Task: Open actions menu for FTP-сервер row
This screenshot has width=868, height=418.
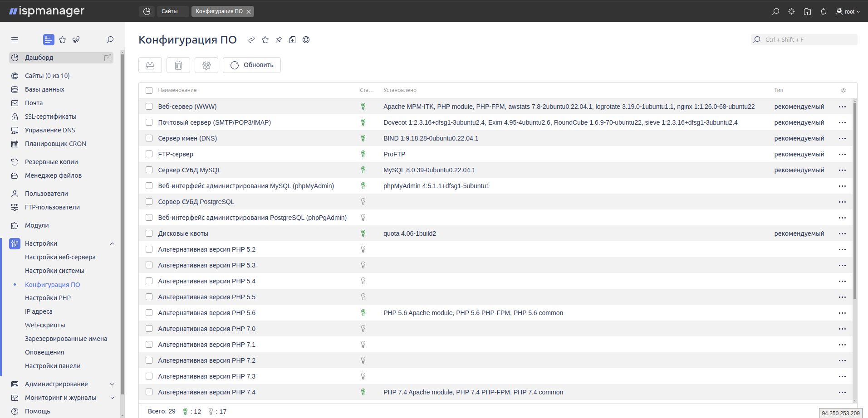Action: click(843, 154)
